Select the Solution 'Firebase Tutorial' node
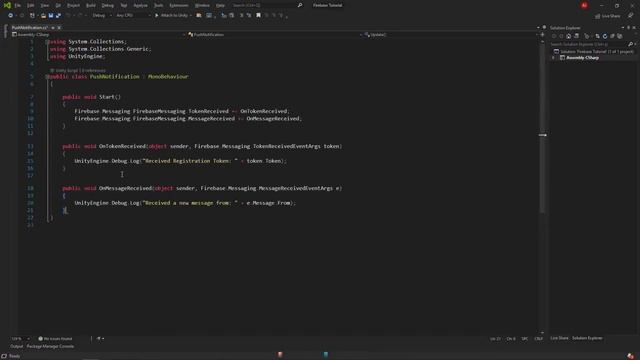 [x=593, y=51]
